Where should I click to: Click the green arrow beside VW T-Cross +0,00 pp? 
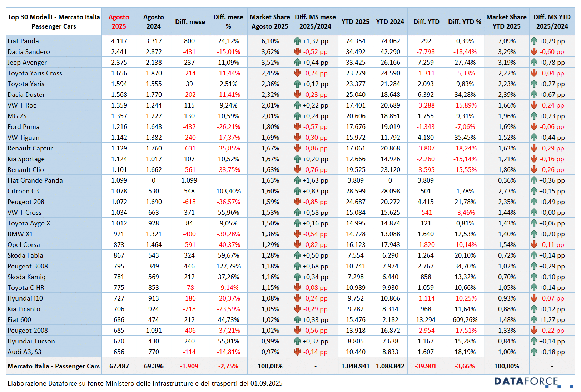coord(534,212)
